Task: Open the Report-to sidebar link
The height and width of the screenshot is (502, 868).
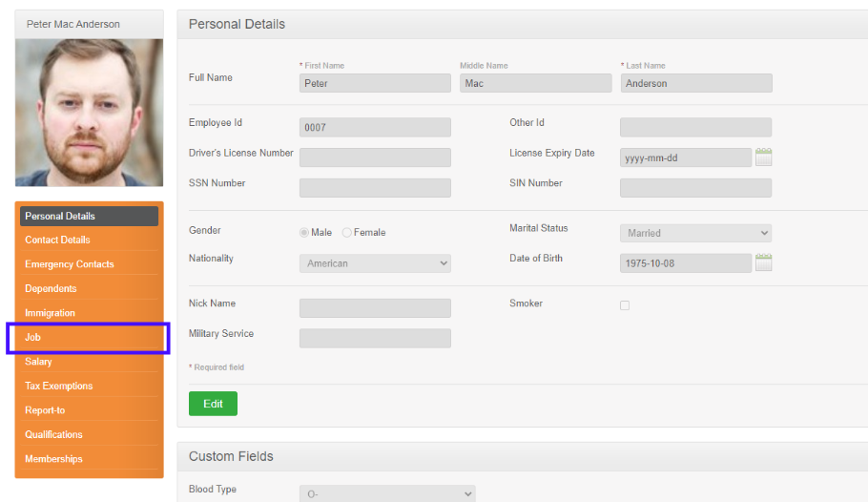Action: point(89,410)
